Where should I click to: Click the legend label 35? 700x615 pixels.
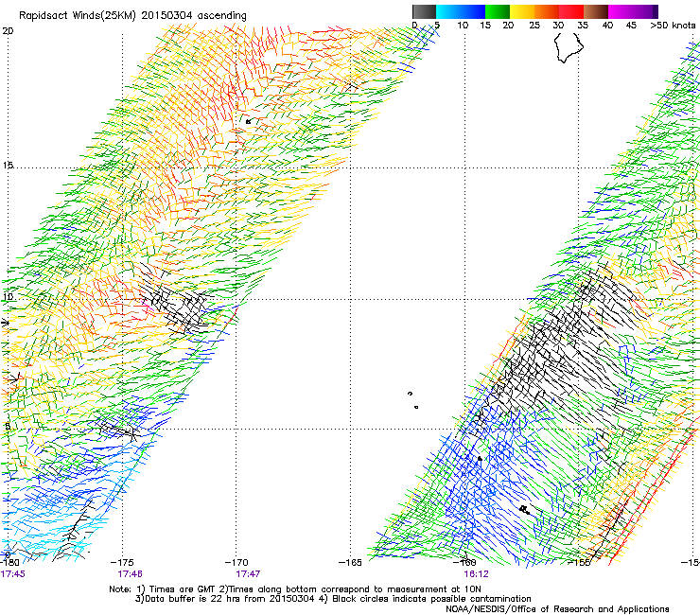click(583, 25)
